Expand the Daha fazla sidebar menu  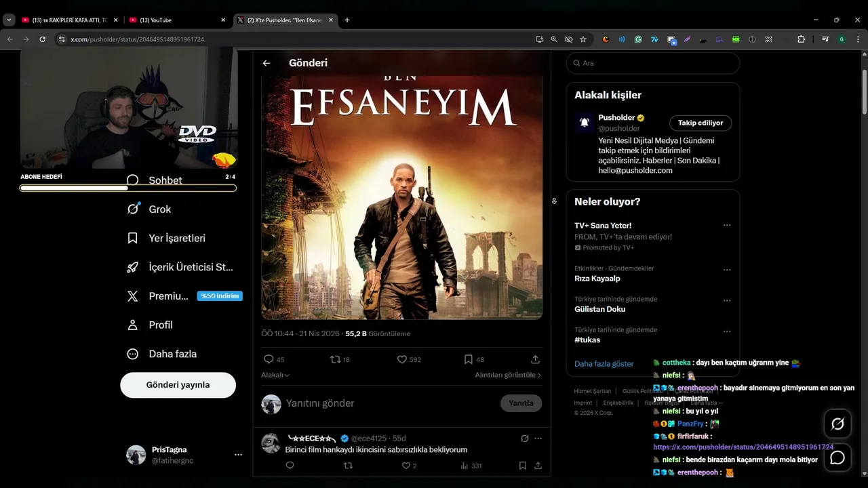(x=162, y=354)
